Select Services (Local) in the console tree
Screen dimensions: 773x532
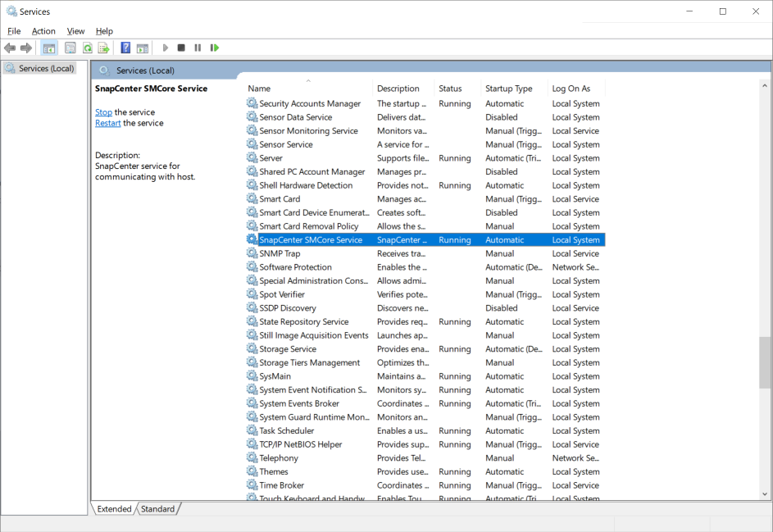46,68
